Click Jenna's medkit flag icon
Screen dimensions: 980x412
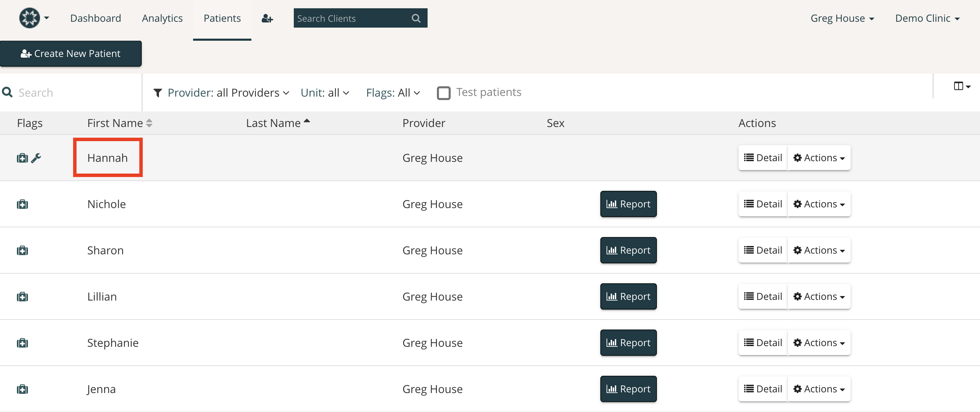22,390
